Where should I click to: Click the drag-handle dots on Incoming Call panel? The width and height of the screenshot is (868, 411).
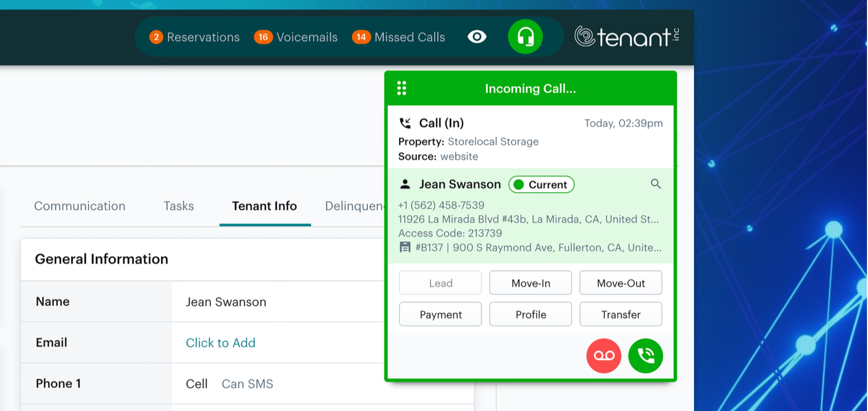point(402,88)
